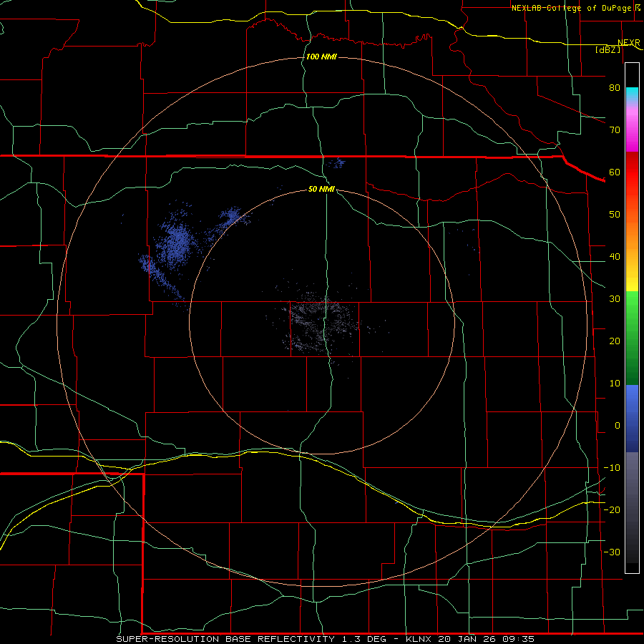Viewport: 644px width, 644px height.
Task: Select the 70 value on the dBZ scale
Action: point(615,130)
